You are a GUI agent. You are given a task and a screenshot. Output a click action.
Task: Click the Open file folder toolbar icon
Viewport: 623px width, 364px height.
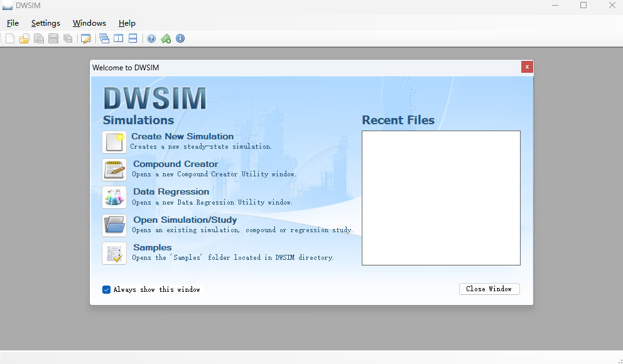24,39
